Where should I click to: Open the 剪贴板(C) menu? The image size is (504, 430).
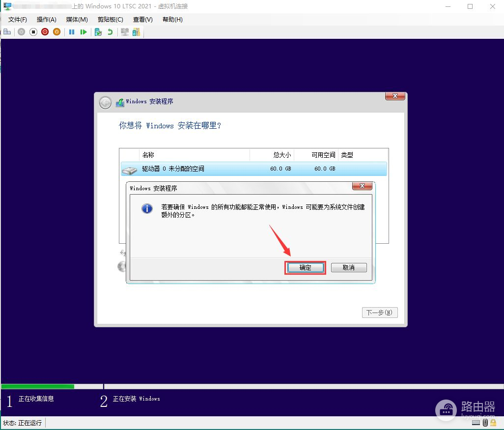[110, 20]
